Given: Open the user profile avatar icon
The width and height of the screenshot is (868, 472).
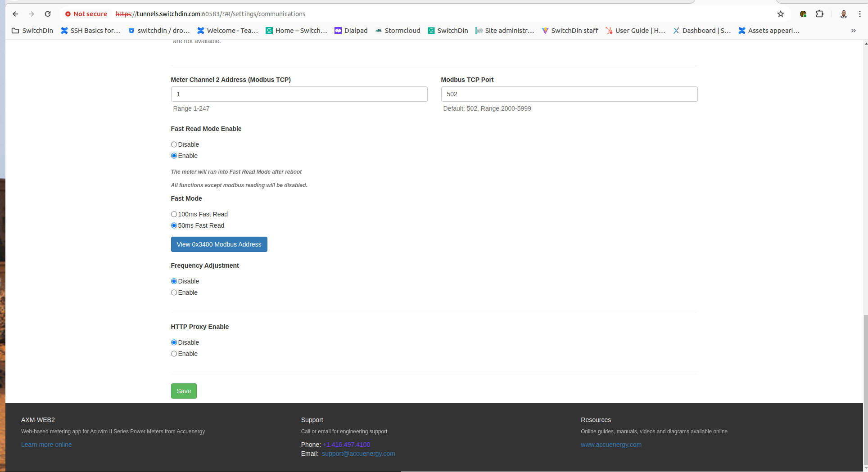Looking at the screenshot, I should click(844, 14).
